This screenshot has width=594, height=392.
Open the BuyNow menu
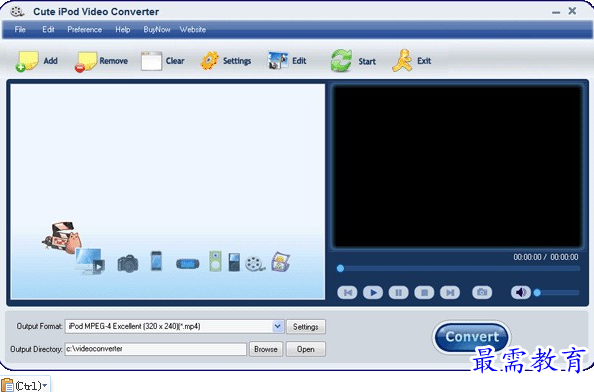[156, 30]
